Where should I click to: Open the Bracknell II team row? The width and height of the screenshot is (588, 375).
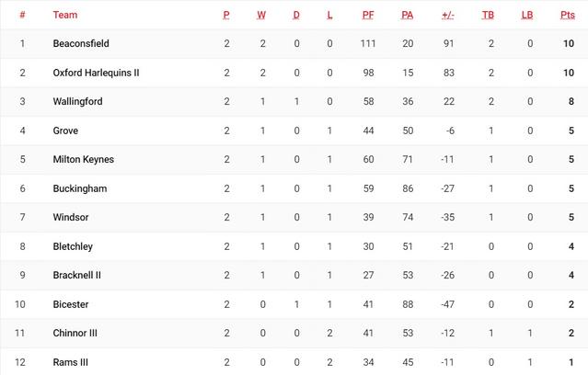[77, 275]
